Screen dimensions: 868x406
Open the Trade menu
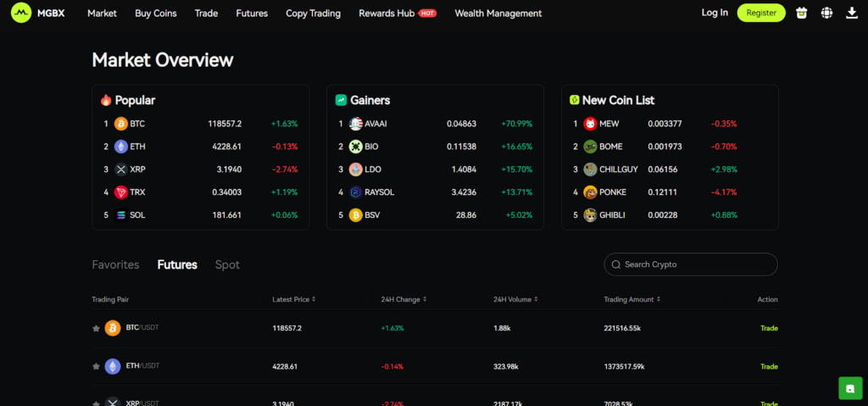click(206, 14)
